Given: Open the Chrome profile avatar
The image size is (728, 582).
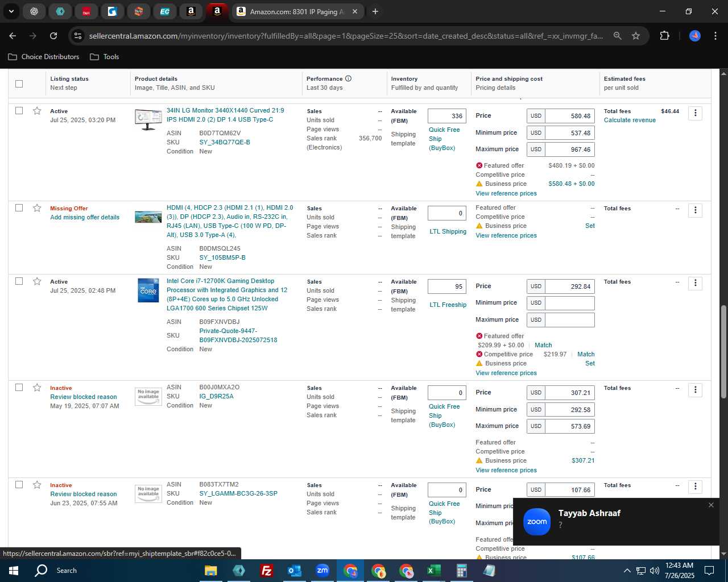Looking at the screenshot, I should (695, 36).
